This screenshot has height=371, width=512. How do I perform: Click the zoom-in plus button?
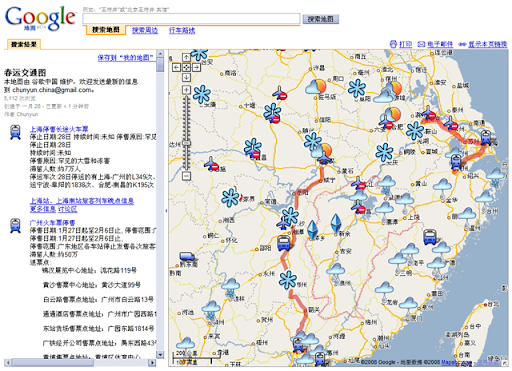(x=186, y=90)
